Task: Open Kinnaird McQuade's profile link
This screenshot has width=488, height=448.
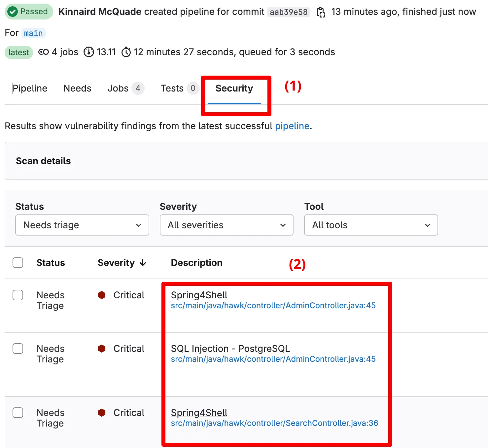Action: [x=100, y=12]
